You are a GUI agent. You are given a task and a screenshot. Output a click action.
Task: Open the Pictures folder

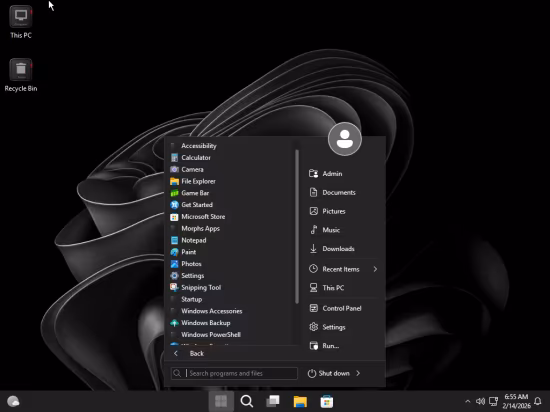(x=327, y=211)
